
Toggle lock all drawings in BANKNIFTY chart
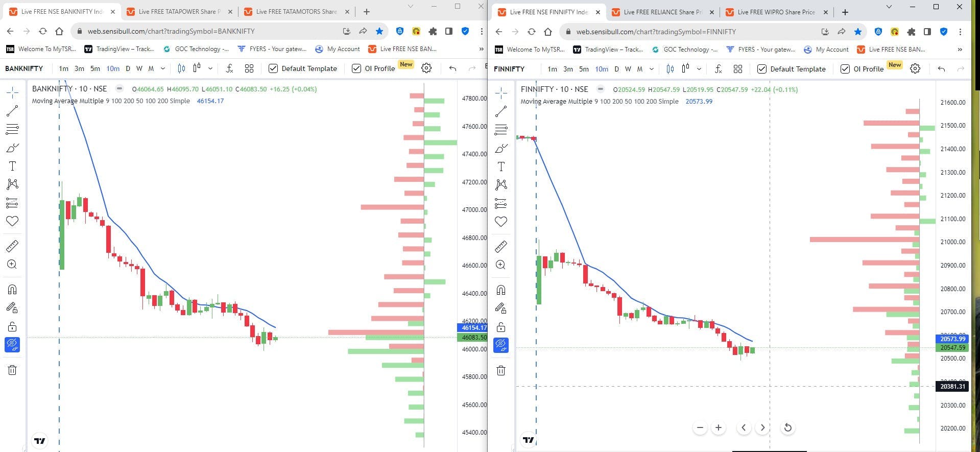(12, 326)
